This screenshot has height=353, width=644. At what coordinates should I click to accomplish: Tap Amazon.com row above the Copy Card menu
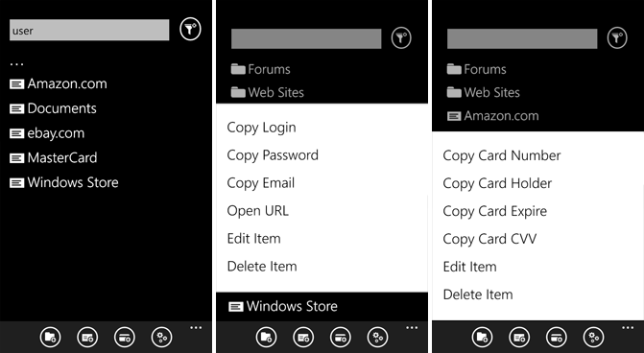pos(493,116)
